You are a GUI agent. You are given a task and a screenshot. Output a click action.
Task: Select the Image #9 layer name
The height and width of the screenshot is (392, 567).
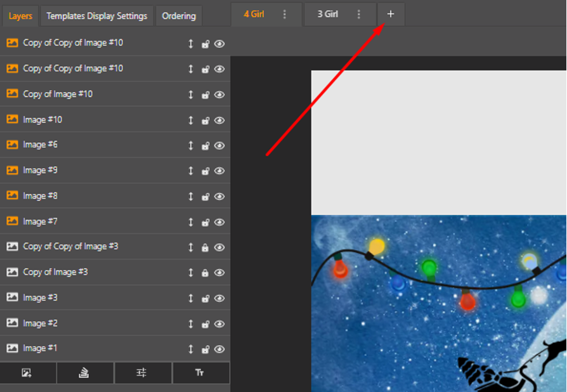(x=40, y=170)
